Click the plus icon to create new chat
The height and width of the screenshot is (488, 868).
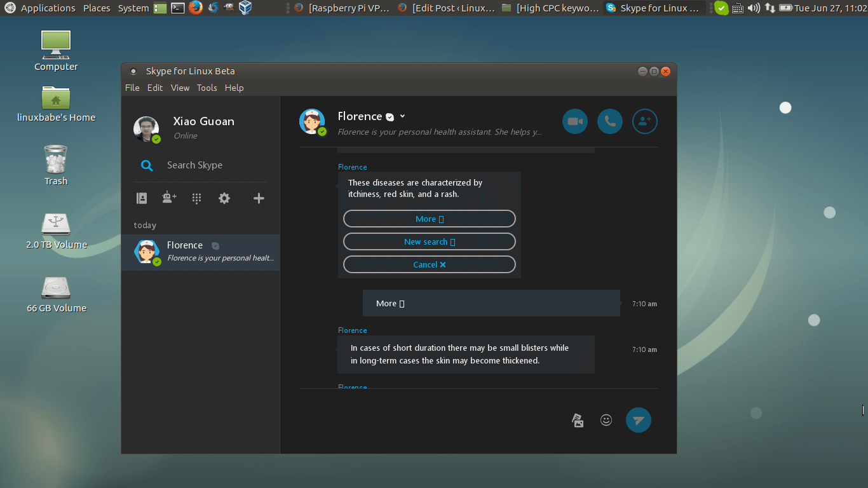[x=258, y=198]
